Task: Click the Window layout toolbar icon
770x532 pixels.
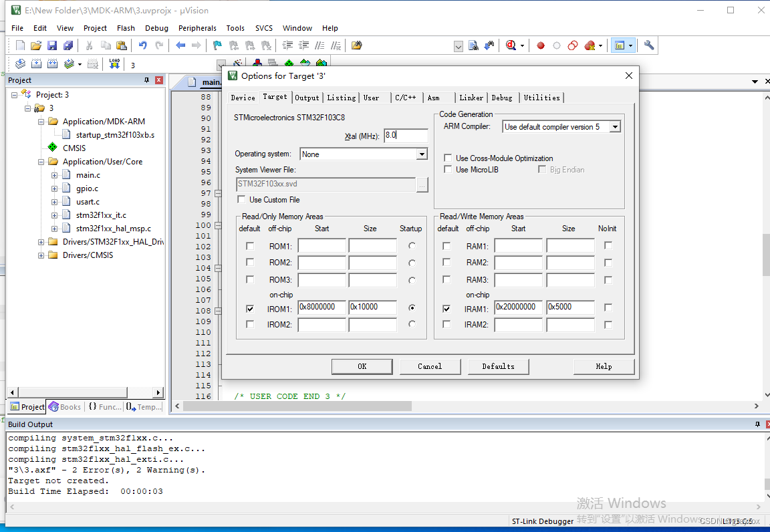Action: 620,45
